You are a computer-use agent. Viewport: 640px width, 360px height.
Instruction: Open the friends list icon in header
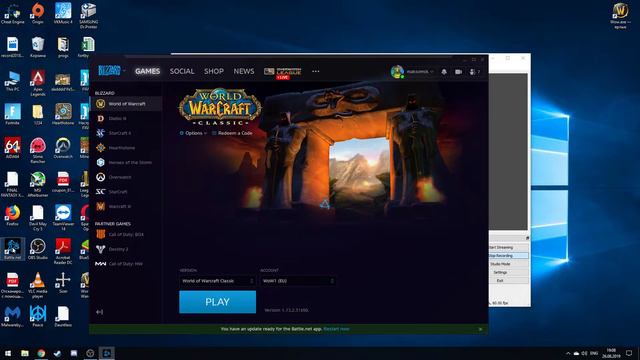coord(473,72)
